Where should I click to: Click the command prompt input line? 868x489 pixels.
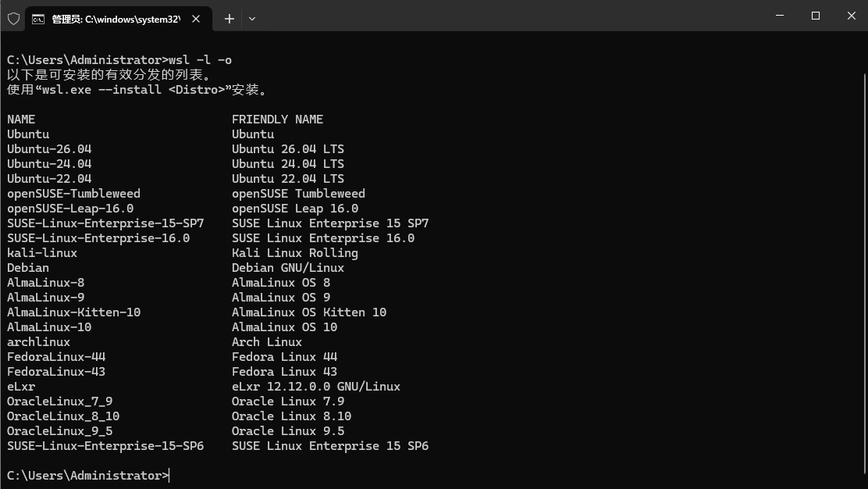pos(432,476)
